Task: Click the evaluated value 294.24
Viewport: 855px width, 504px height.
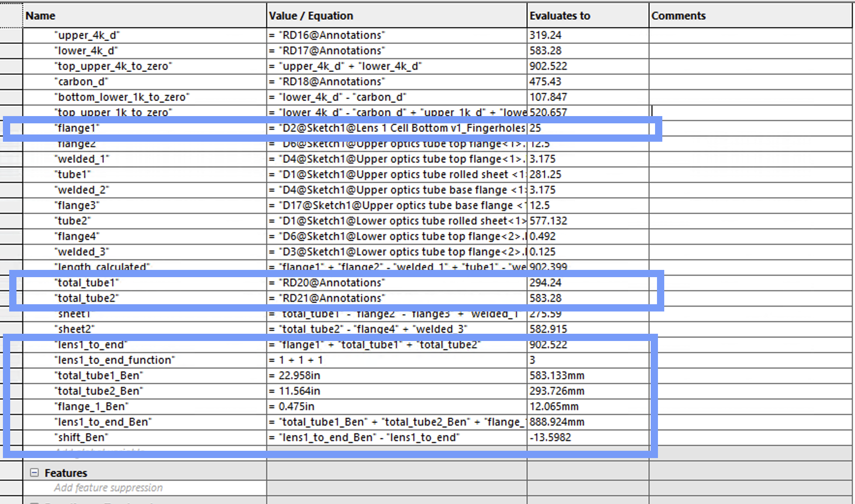Action: point(545,283)
